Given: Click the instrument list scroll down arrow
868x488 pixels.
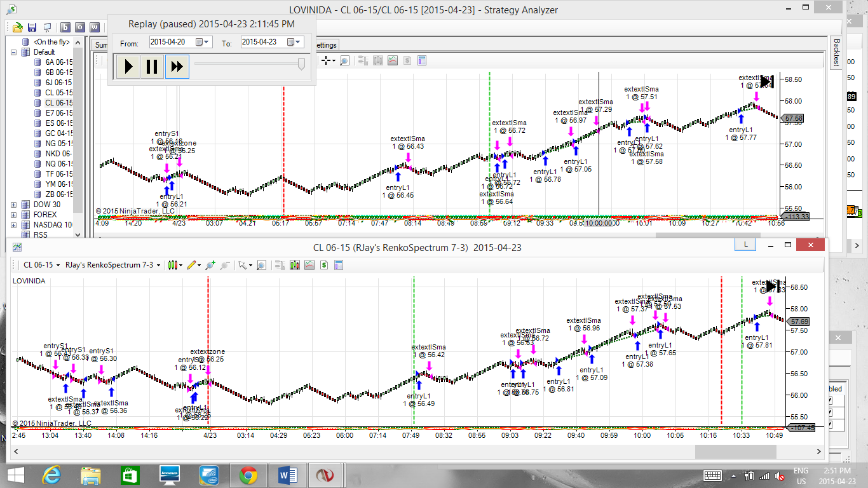Looking at the screenshot, I should [x=79, y=234].
